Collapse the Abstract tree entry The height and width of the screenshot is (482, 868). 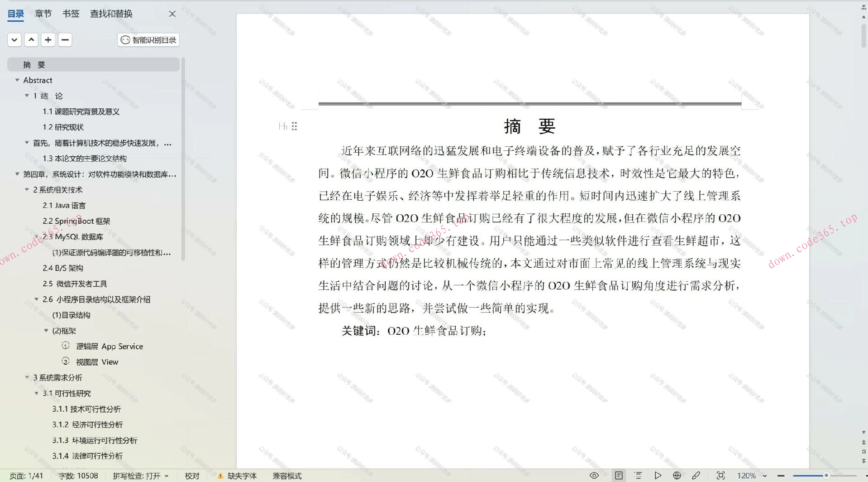(x=17, y=80)
